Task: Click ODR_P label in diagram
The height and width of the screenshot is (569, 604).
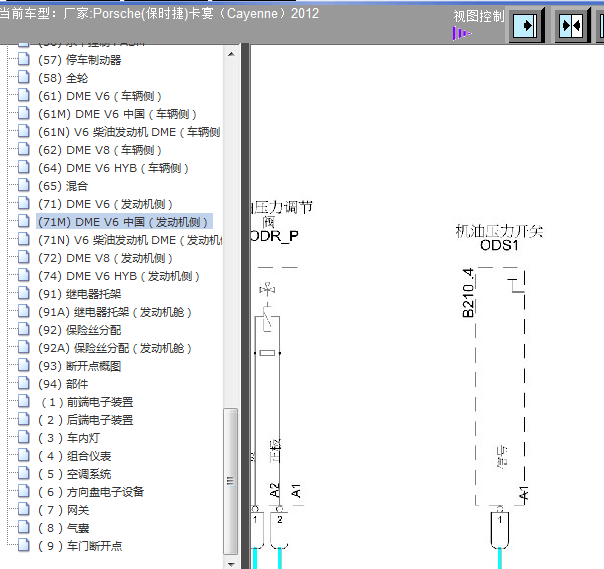Action: [x=274, y=236]
